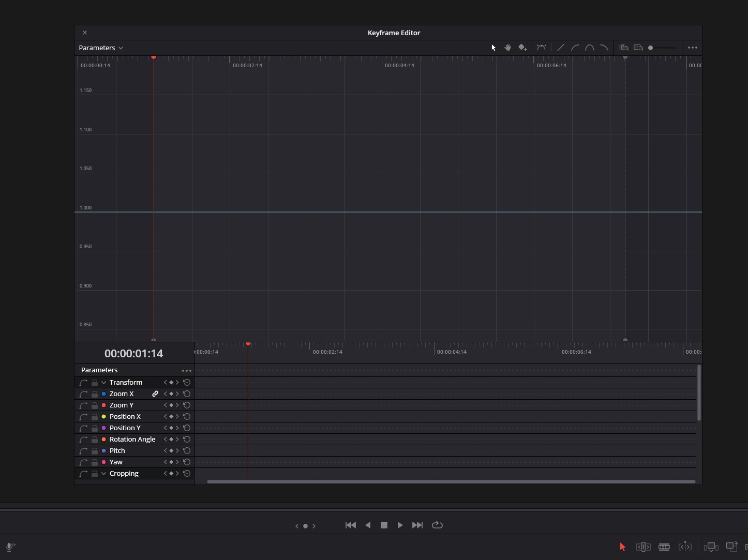The width and height of the screenshot is (748, 560).
Task: Stop playback
Action: coord(384,525)
